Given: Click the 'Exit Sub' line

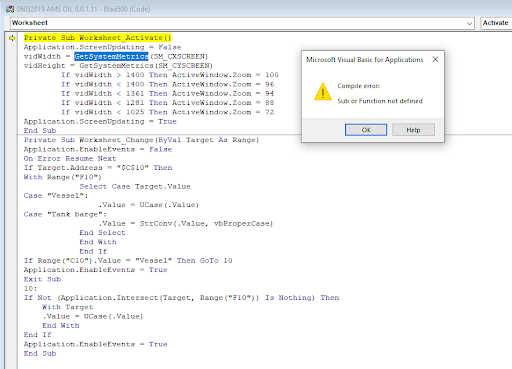Looking at the screenshot, I should 42,279.
